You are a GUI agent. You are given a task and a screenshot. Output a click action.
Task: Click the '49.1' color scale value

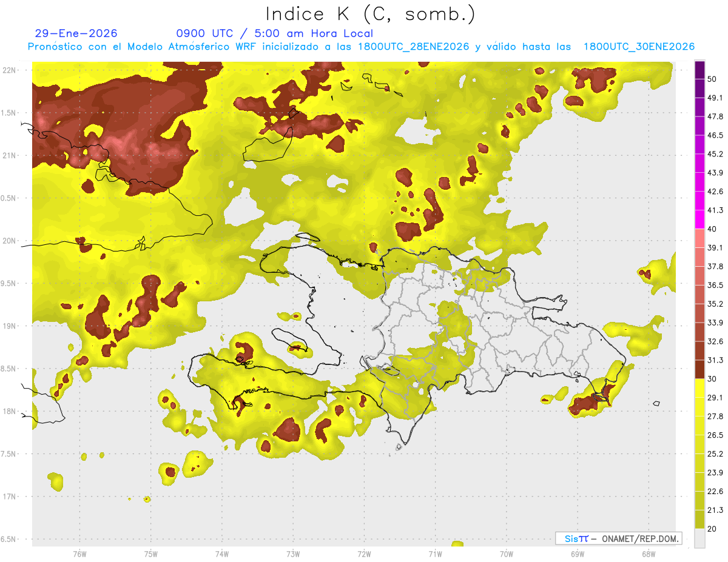[715, 98]
